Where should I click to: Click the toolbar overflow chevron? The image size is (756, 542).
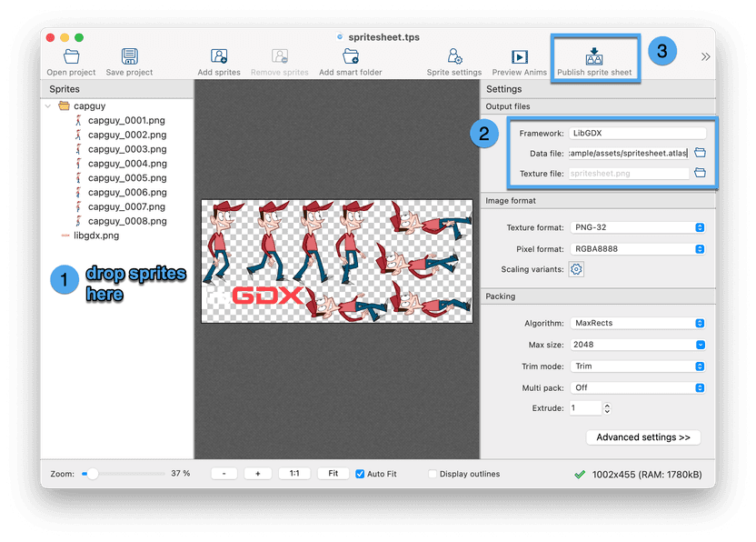(704, 55)
